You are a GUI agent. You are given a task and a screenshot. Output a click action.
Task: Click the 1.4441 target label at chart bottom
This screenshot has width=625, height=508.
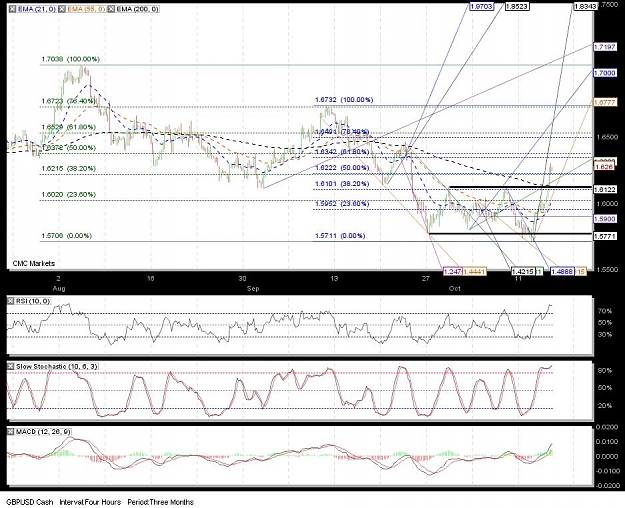[474, 272]
